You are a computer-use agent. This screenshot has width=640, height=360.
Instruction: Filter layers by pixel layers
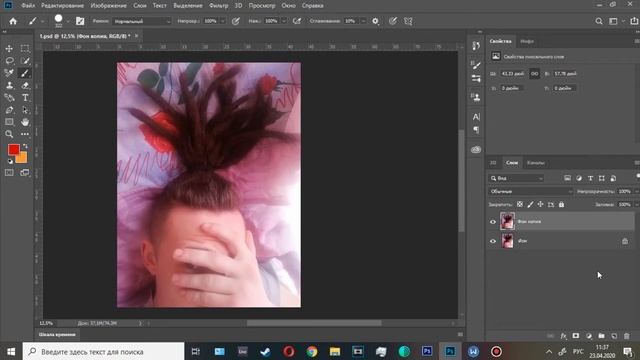tap(567, 178)
